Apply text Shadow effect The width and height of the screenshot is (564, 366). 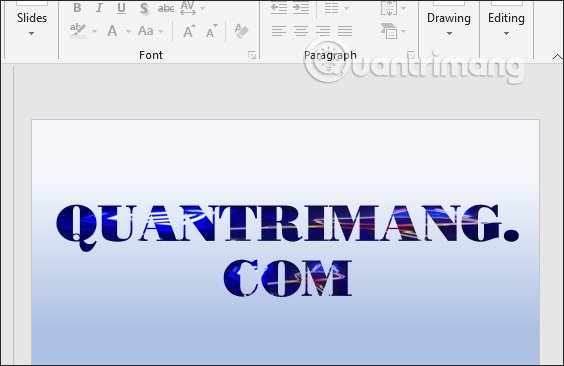click(x=144, y=8)
